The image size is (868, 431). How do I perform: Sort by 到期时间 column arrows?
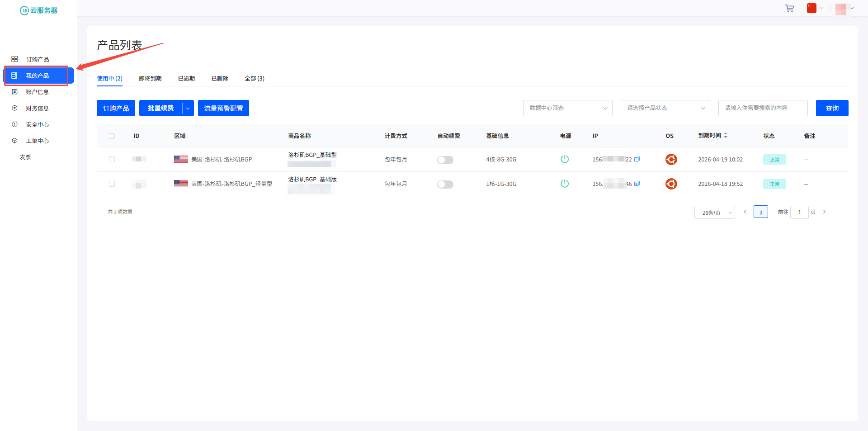726,136
